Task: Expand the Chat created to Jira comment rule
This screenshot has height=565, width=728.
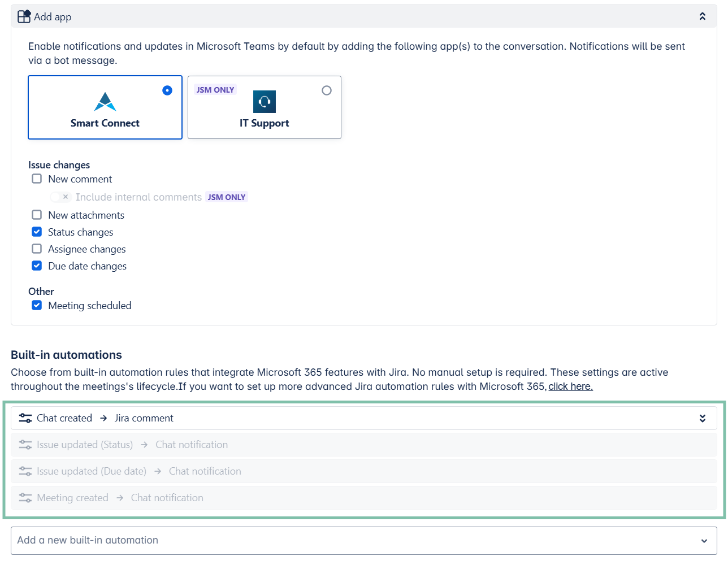Action: pyautogui.click(x=703, y=418)
